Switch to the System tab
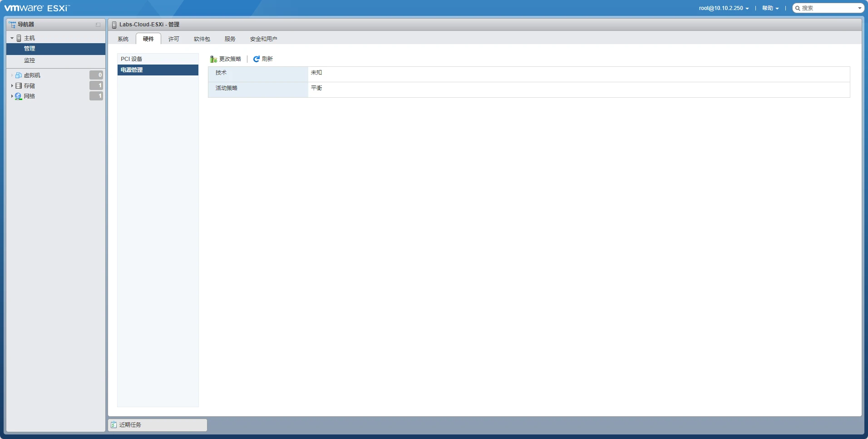The image size is (868, 439). [123, 39]
